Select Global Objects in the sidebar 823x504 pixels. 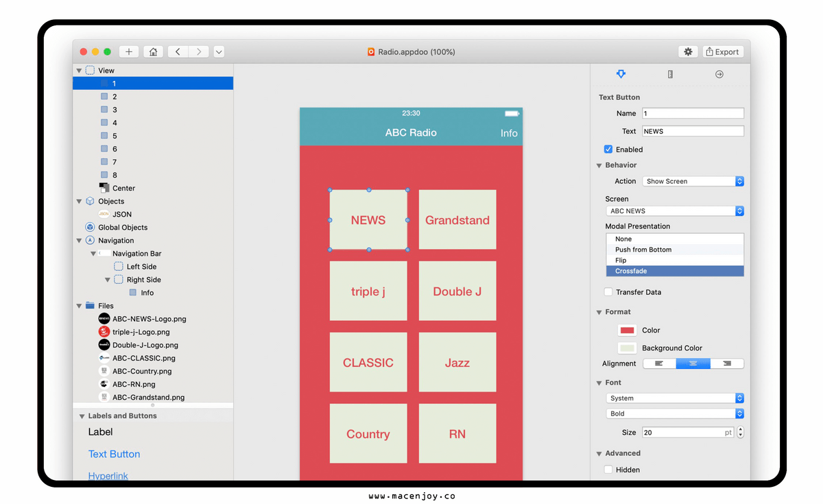(123, 227)
